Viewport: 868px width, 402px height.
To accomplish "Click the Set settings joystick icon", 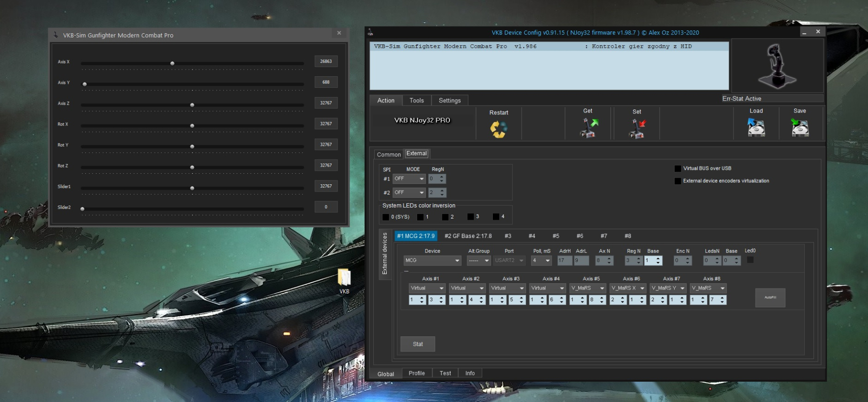I will pos(637,129).
